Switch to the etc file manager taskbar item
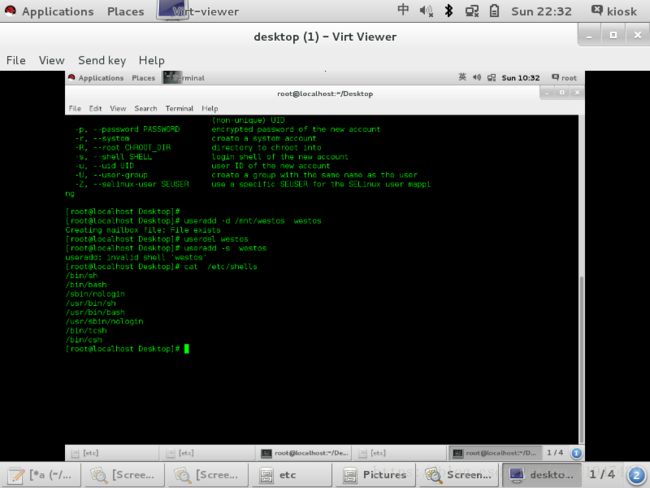The height and width of the screenshot is (488, 650). click(x=291, y=475)
